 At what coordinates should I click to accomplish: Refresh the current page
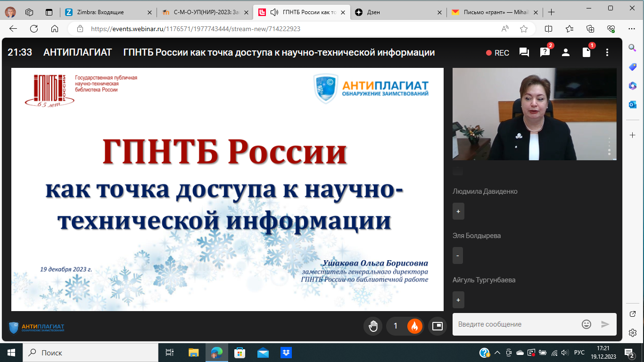[34, 29]
